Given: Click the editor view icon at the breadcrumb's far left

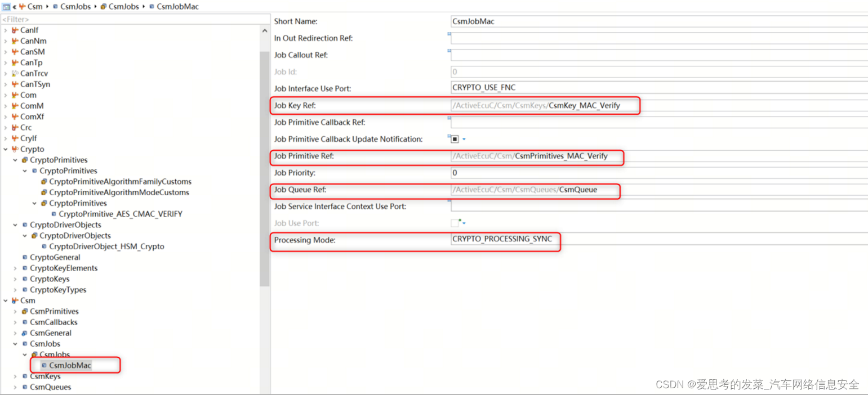Looking at the screenshot, I should coord(6,6).
